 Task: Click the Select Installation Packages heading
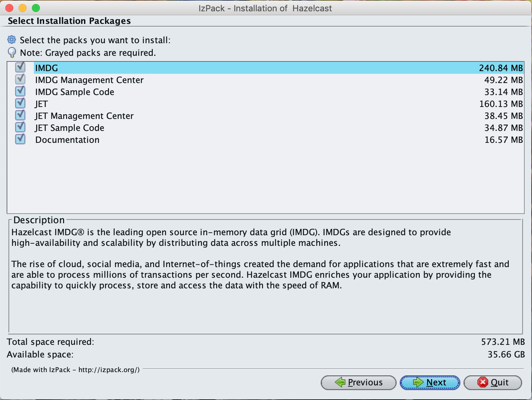[x=69, y=21]
